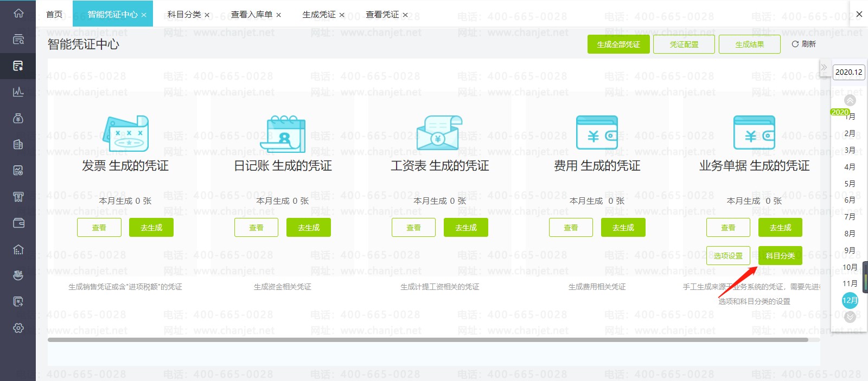The width and height of the screenshot is (868, 381).
Task: Open 科目分类 green button for 业务单据
Action: coord(781,256)
